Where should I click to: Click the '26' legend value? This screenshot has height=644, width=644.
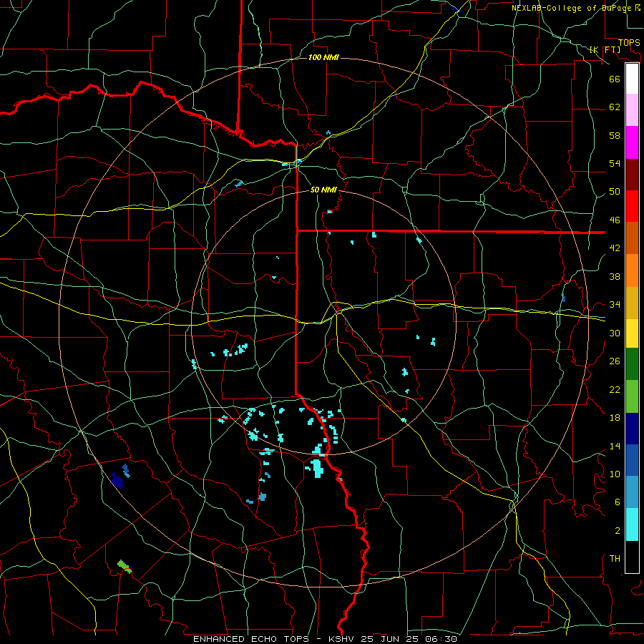(615, 361)
